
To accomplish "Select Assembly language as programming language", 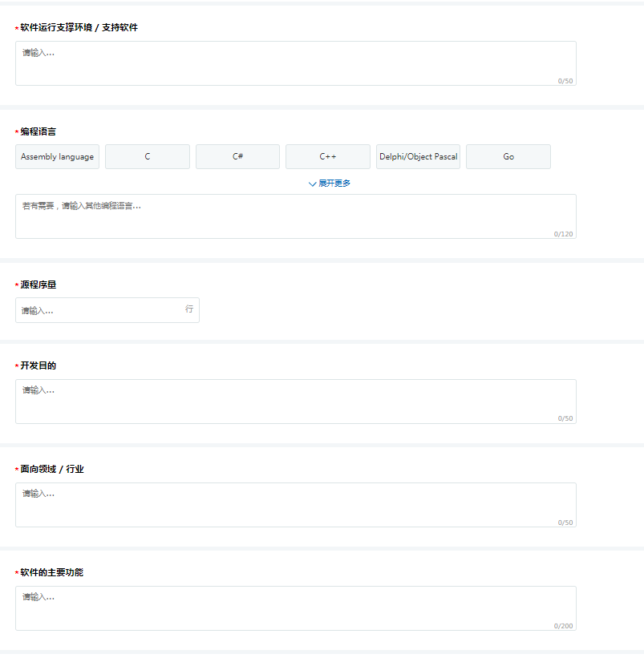I will tap(57, 156).
